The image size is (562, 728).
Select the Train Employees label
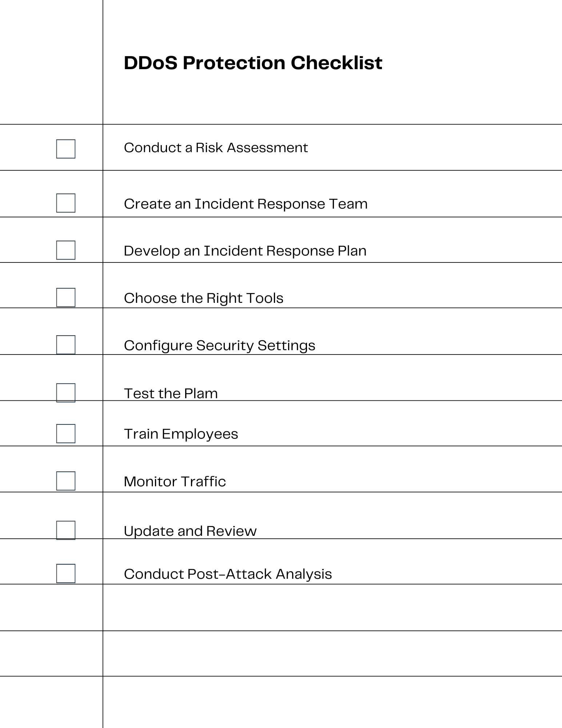181,434
